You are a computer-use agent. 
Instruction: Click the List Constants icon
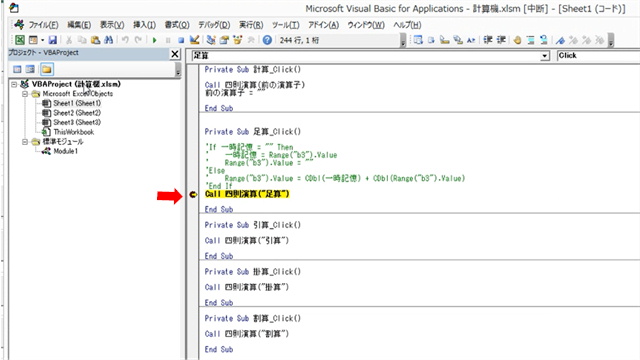pos(431,40)
